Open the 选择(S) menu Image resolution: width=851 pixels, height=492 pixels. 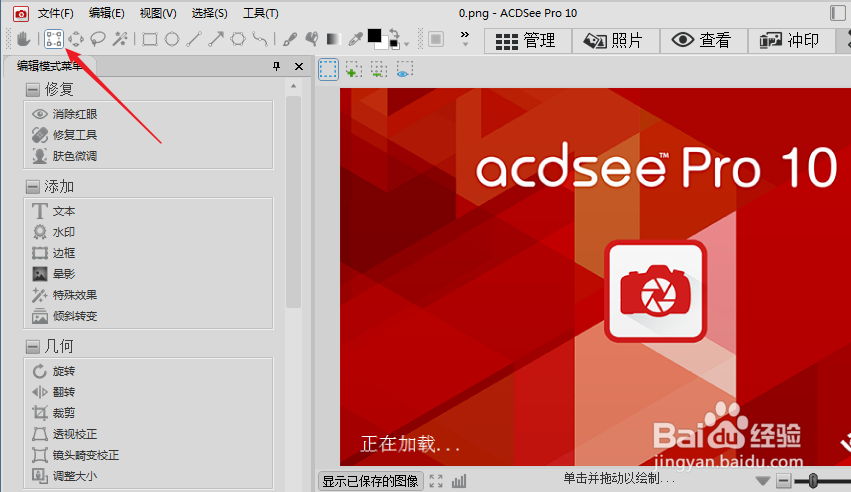pos(209,13)
